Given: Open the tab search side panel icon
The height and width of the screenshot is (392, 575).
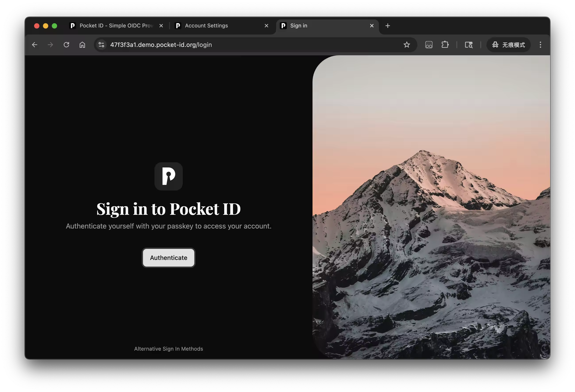Looking at the screenshot, I should click(x=469, y=45).
